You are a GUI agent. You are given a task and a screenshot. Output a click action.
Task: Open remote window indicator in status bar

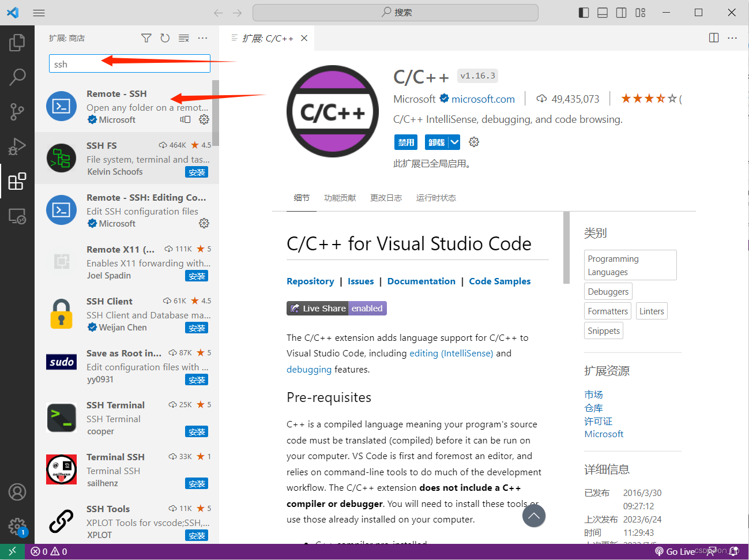click(x=12, y=551)
